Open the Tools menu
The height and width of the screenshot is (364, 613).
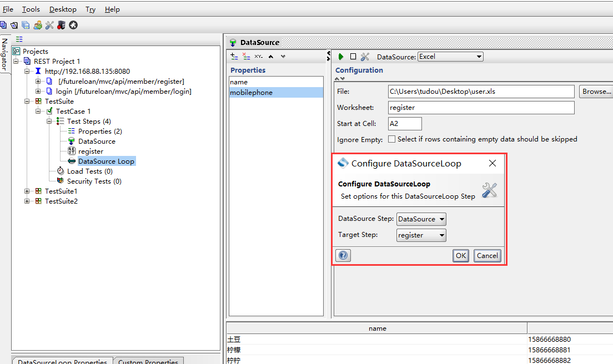pos(31,9)
